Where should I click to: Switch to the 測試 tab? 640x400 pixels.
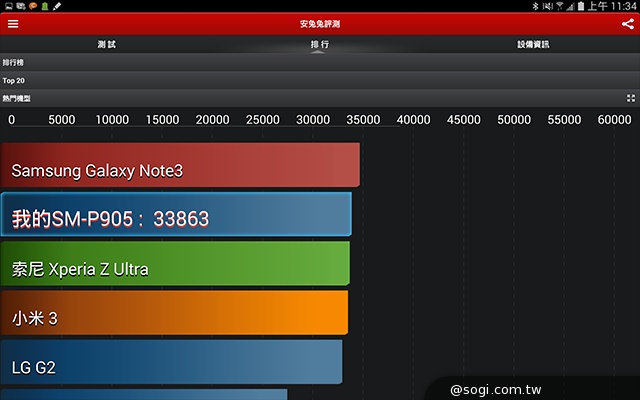tap(106, 44)
